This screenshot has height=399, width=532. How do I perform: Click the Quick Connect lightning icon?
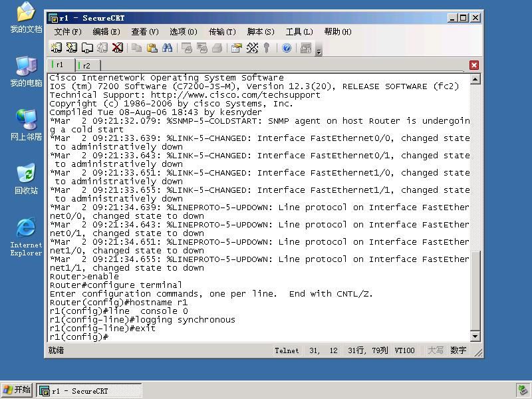coord(72,48)
